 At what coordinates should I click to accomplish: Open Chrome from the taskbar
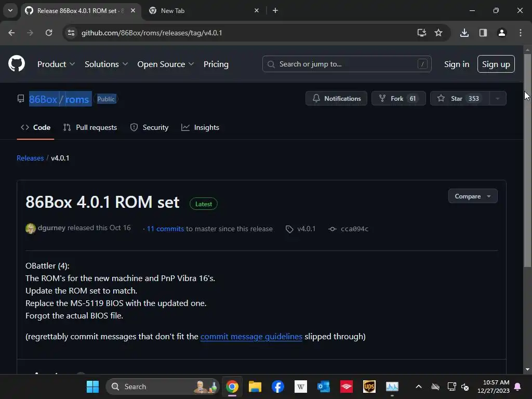point(232,387)
